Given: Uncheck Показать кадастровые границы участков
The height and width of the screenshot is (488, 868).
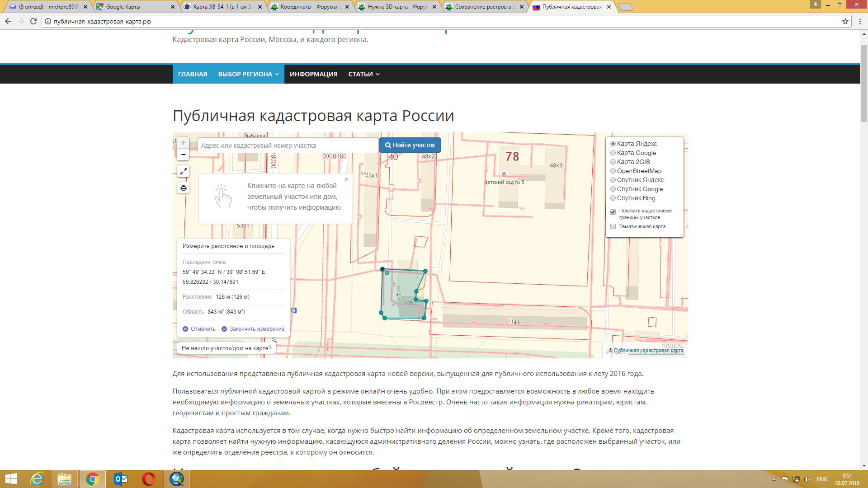Looking at the screenshot, I should pyautogui.click(x=613, y=211).
